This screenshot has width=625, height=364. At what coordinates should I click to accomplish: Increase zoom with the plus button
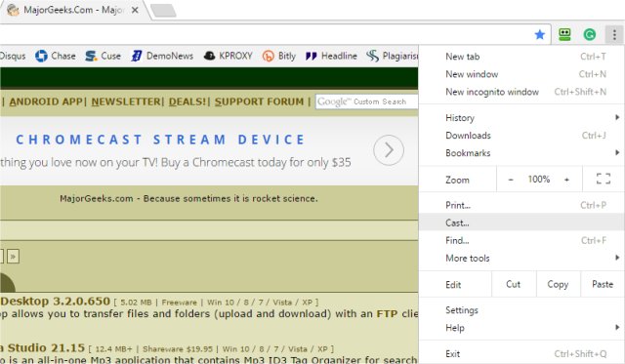(x=566, y=180)
